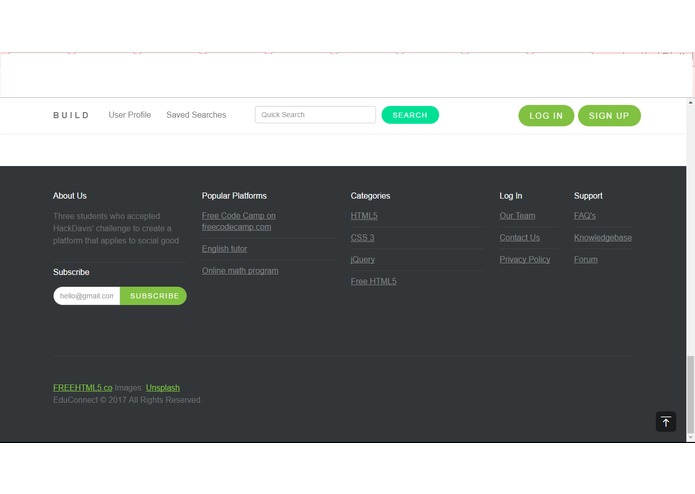695x494 pixels.
Task: Focus the Quick Search input field
Action: click(315, 115)
